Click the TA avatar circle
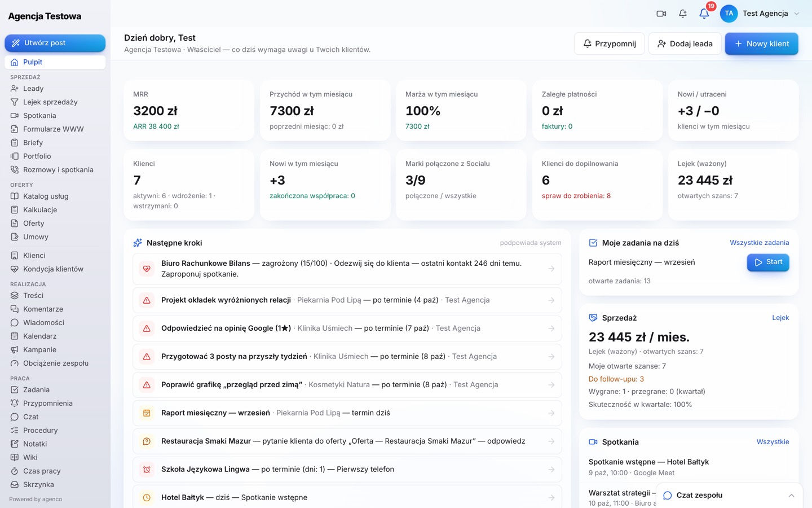 tap(729, 14)
